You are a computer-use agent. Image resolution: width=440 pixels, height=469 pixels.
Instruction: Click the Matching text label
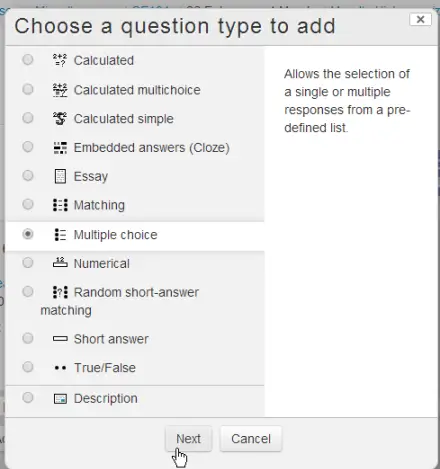pyautogui.click(x=99, y=205)
